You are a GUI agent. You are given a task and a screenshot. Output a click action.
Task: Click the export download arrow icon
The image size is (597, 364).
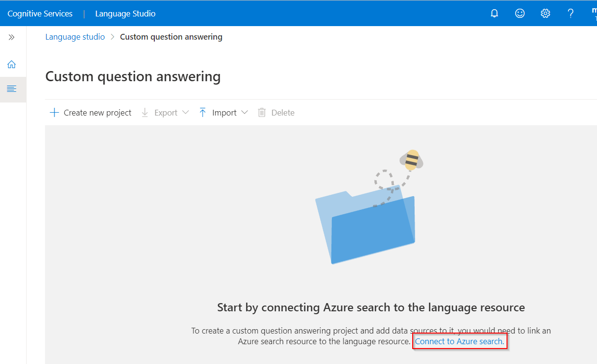[x=145, y=112]
